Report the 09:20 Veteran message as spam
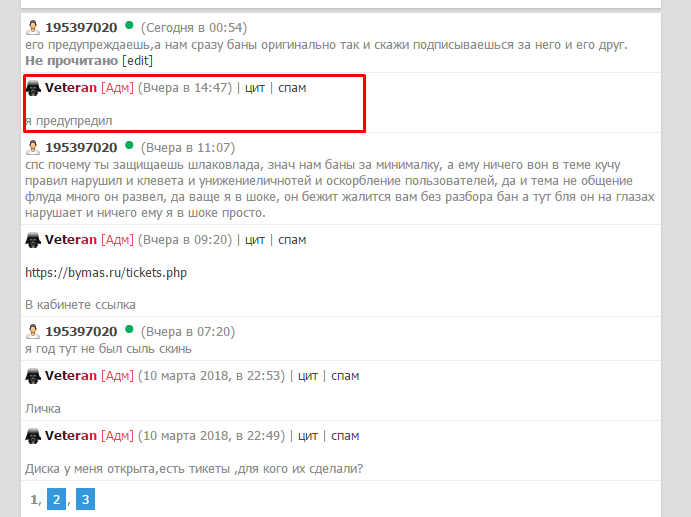The width and height of the screenshot is (691, 517). [292, 240]
